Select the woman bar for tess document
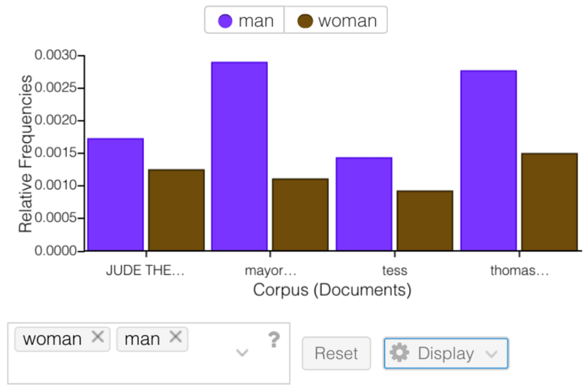Image resolution: width=587 pixels, height=392 pixels. 425,221
